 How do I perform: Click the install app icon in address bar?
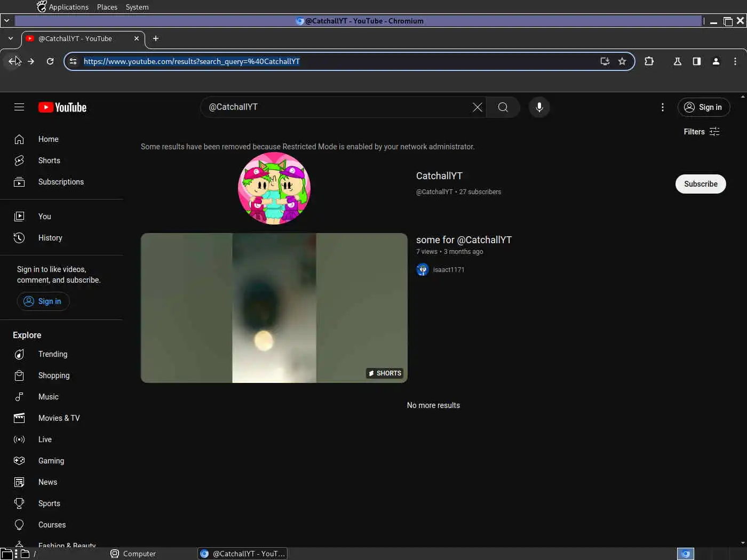[x=605, y=61]
